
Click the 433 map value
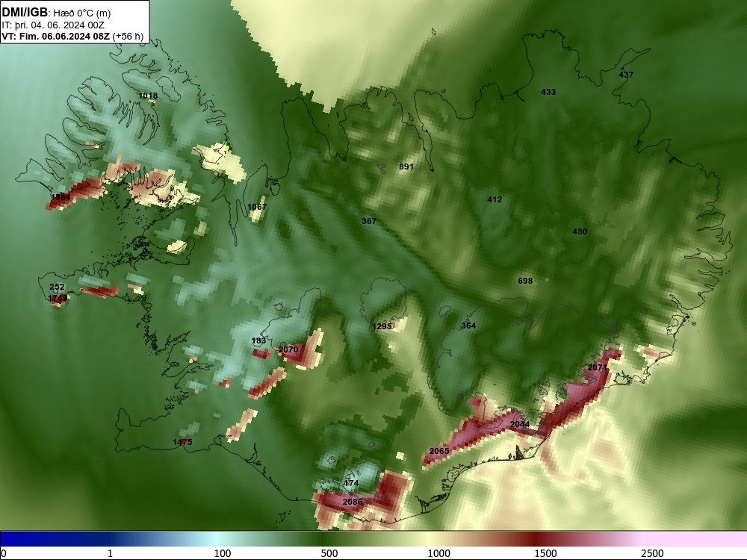tap(548, 92)
